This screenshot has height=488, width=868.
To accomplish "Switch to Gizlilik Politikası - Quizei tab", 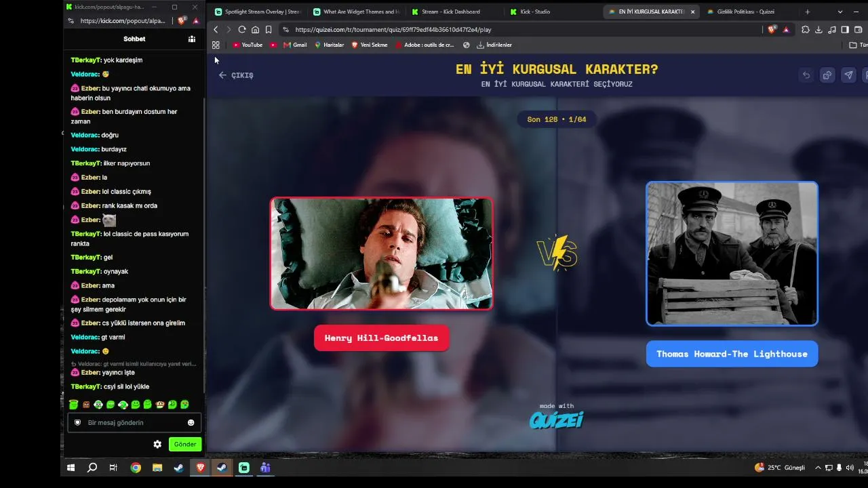I will [745, 12].
